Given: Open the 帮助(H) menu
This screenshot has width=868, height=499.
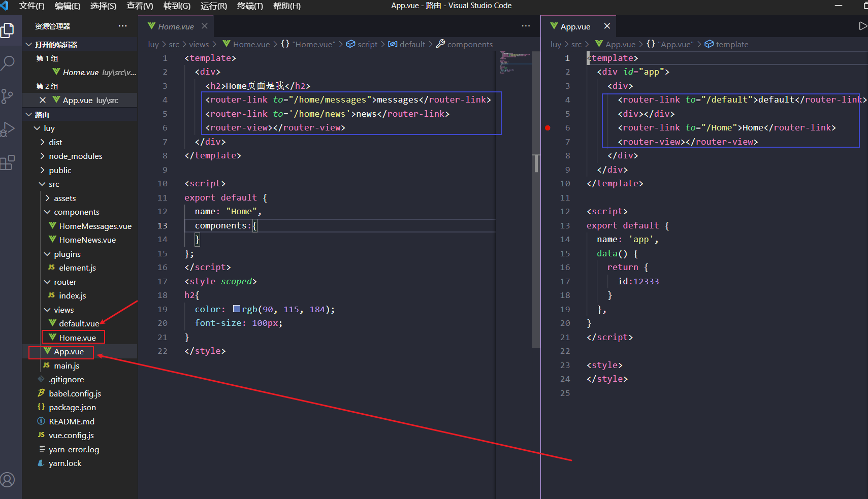Looking at the screenshot, I should tap(287, 6).
